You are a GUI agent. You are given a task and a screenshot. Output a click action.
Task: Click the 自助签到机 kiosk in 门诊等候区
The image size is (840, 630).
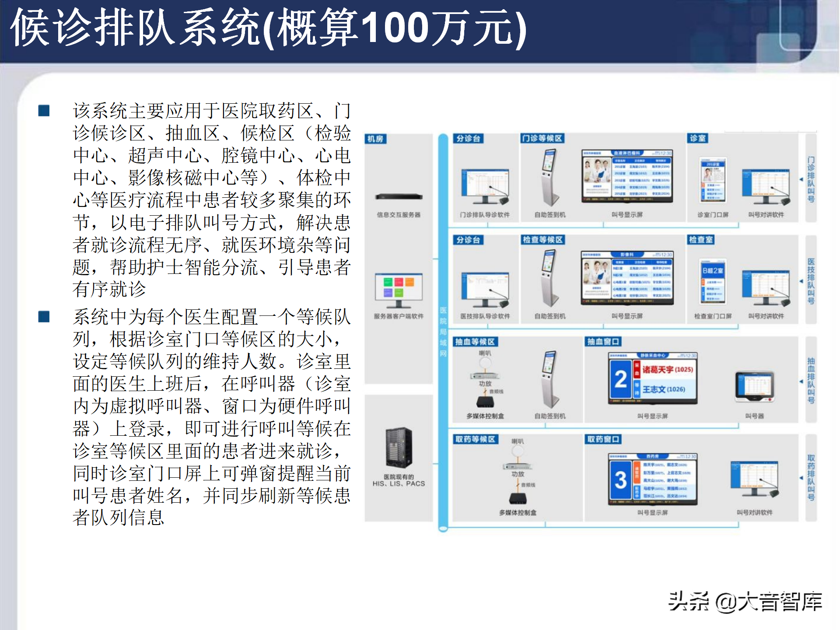[x=549, y=177]
